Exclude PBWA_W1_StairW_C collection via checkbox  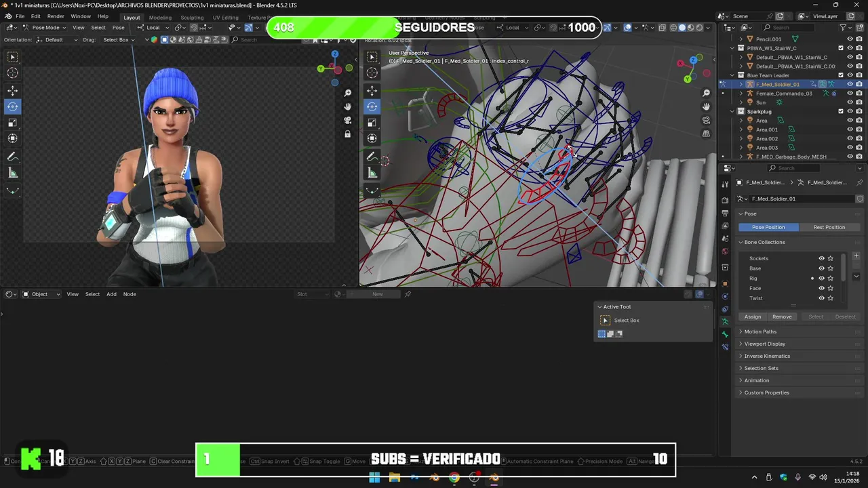pyautogui.click(x=841, y=48)
